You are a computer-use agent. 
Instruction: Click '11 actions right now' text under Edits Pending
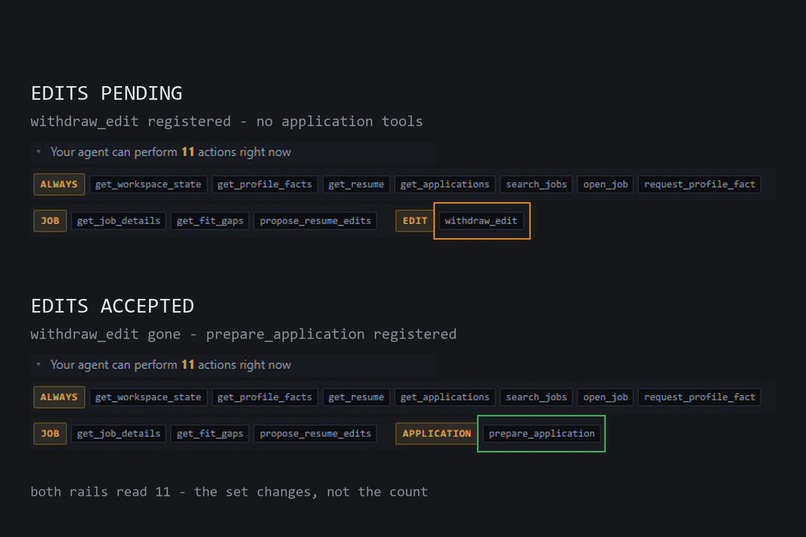pos(236,152)
